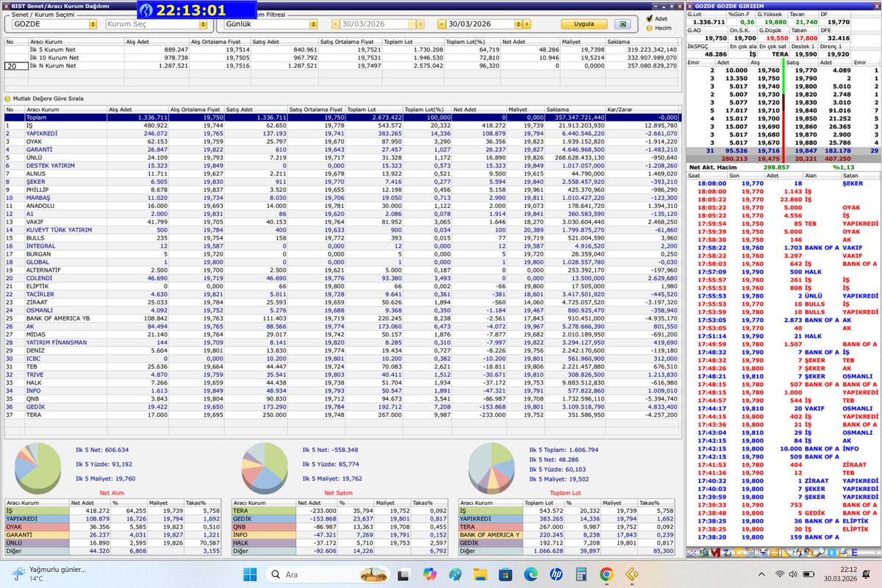Viewport: 882px width, 588px height.
Task: Open the weather widget Yağmurlu günler
Action: [x=49, y=573]
